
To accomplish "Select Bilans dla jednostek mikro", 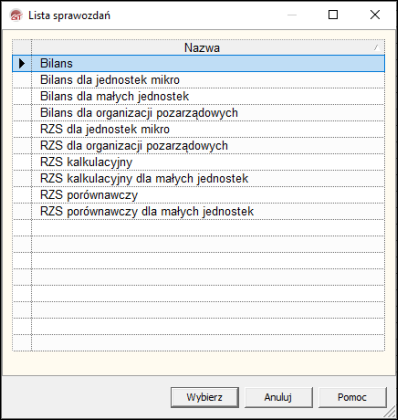I will 208,80.
